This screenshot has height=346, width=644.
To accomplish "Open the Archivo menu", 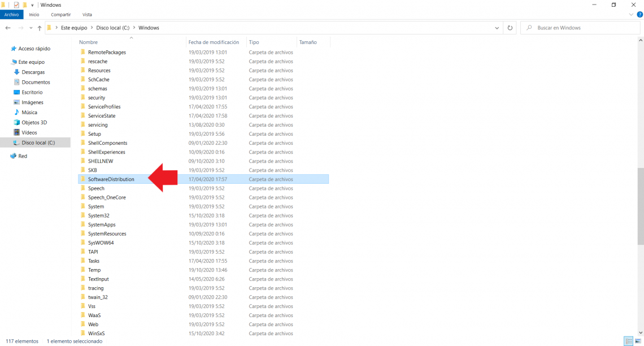I will click(x=11, y=14).
